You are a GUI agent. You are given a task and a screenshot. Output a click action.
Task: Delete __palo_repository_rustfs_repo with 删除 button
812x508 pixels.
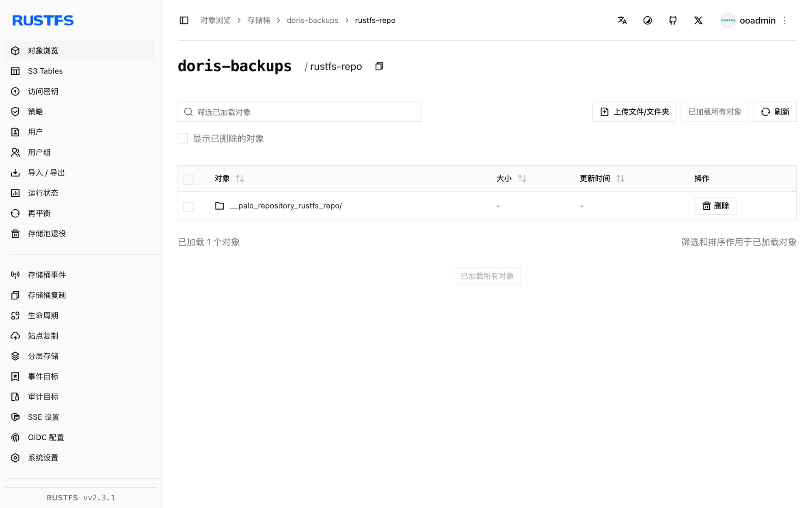(x=715, y=206)
